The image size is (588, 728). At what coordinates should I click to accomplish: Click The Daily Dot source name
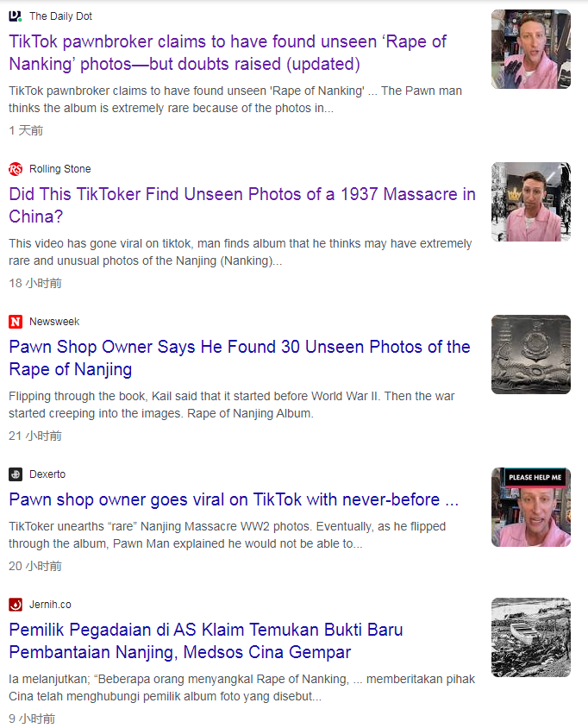(61, 16)
